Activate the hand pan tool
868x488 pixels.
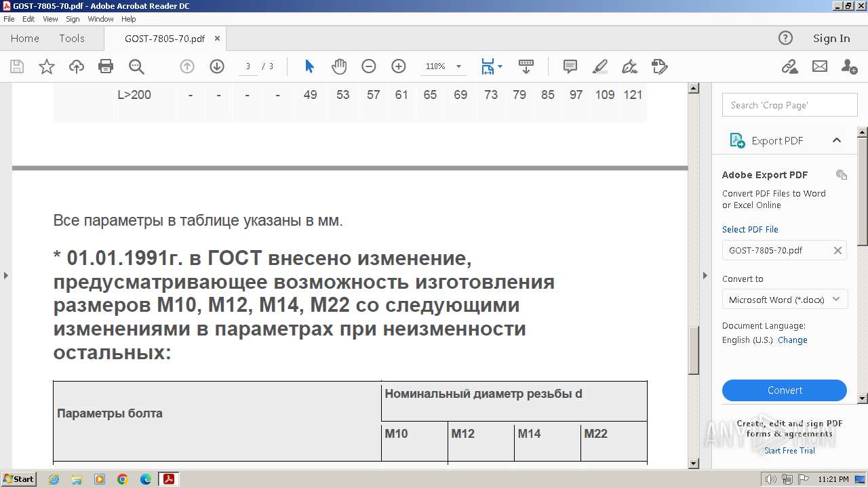(x=339, y=66)
